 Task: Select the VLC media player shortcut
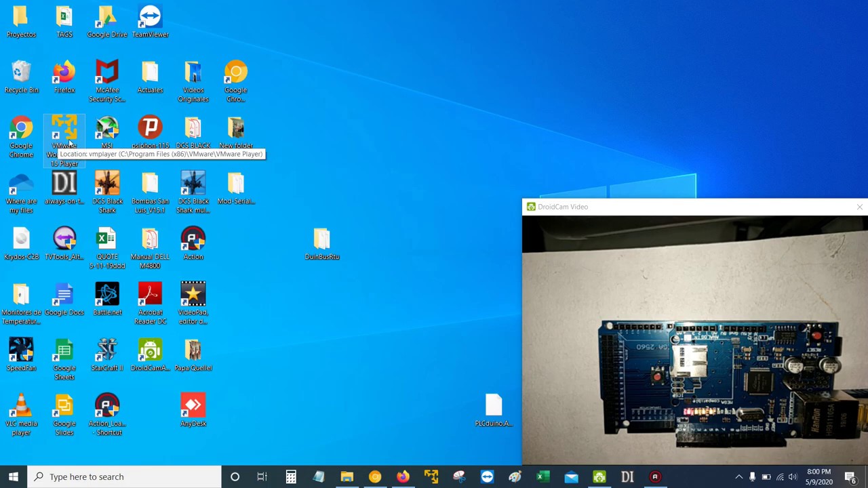21,415
